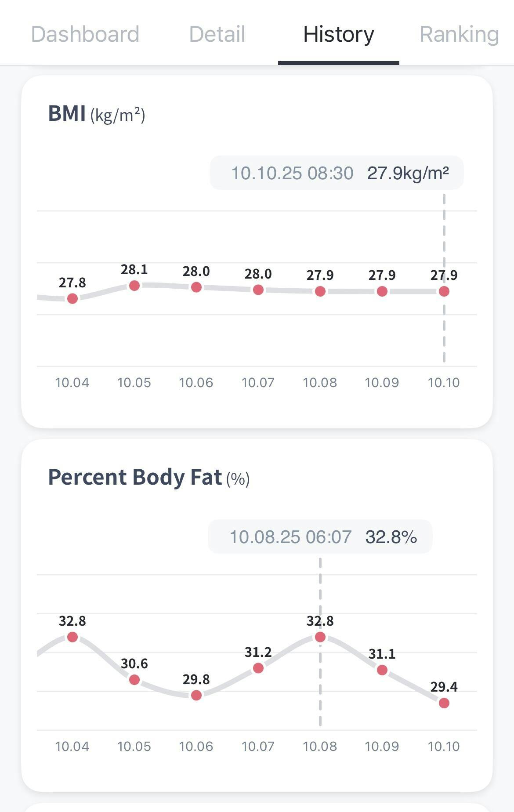Tap the 10.06 BMI data point
Screen dimensions: 514x812
pyautogui.click(x=196, y=287)
